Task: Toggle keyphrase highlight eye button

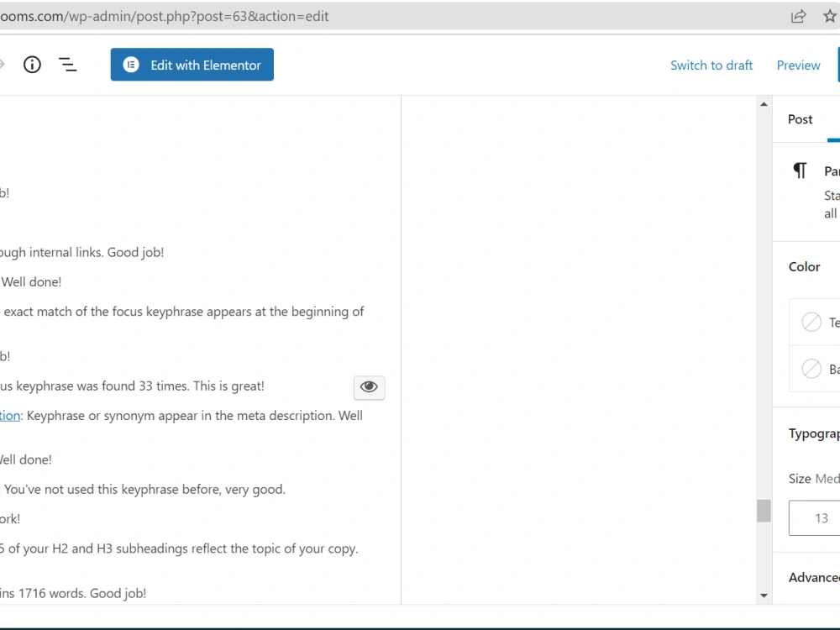Action: pyautogui.click(x=369, y=386)
